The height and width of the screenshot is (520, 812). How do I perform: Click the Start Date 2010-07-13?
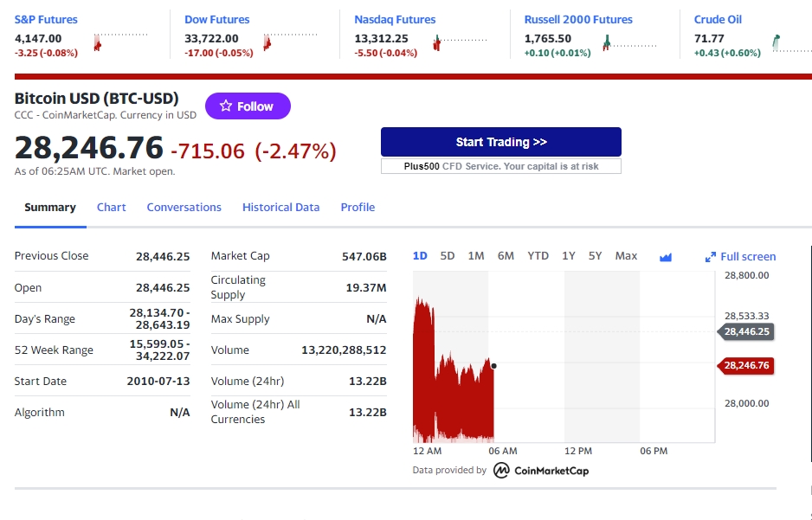coord(158,382)
